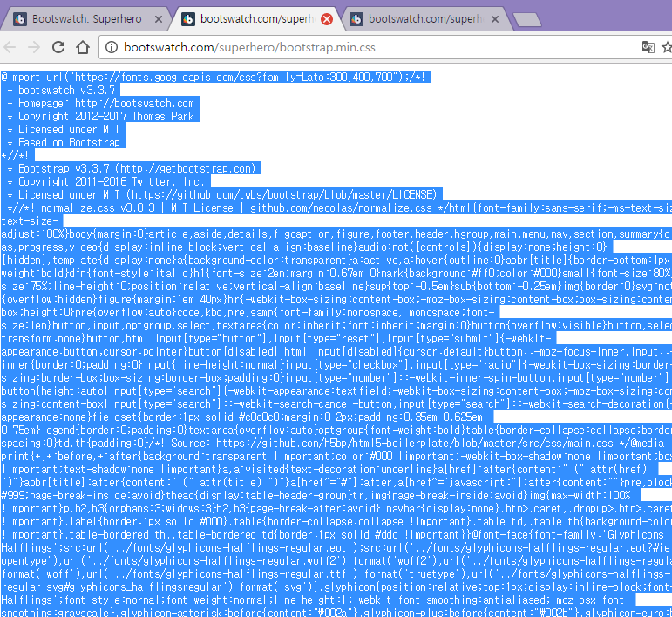Click the address bar URL
The width and height of the screenshot is (672, 617).
point(249,47)
